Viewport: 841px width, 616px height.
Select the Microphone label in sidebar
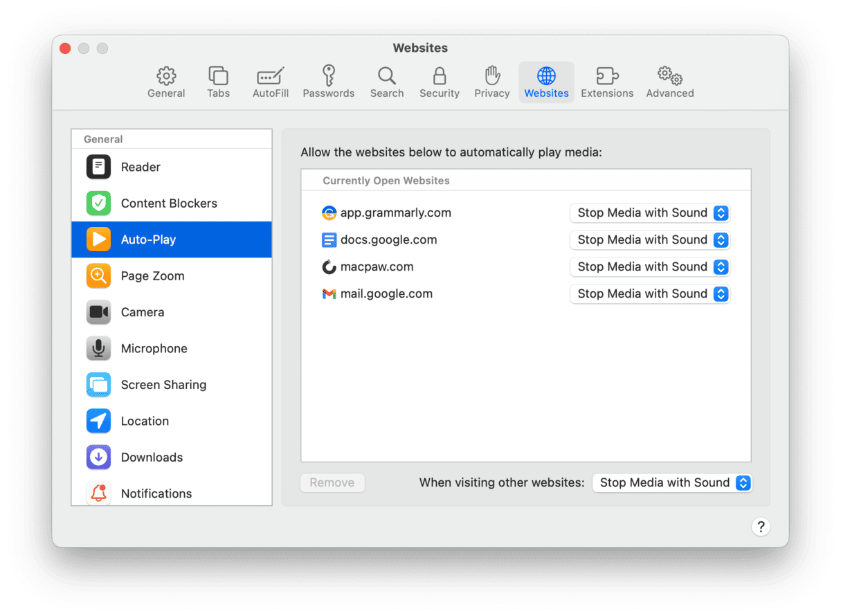154,348
